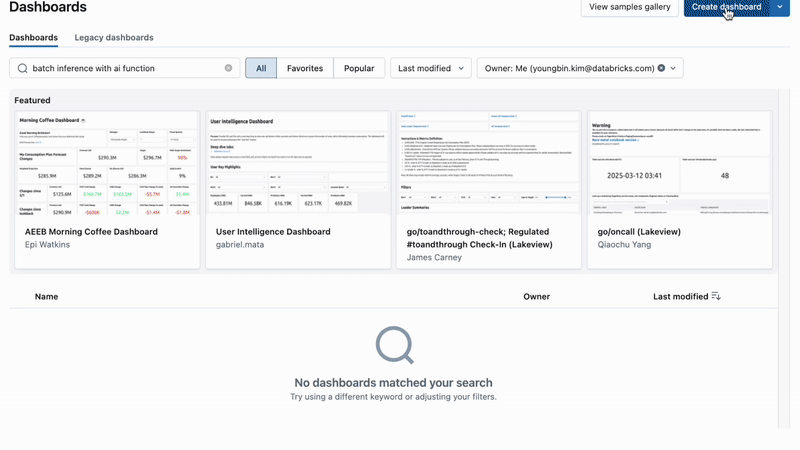The image size is (800, 450).
Task: Select the All filter toggle
Action: click(261, 68)
